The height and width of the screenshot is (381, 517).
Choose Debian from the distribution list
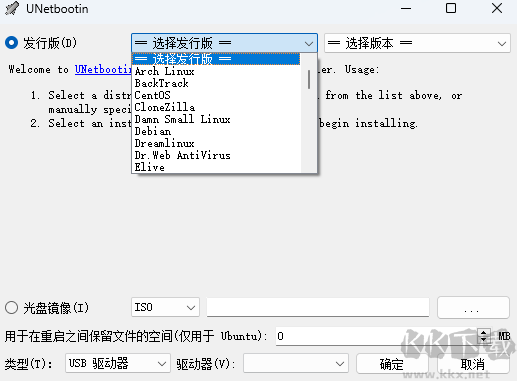point(216,131)
